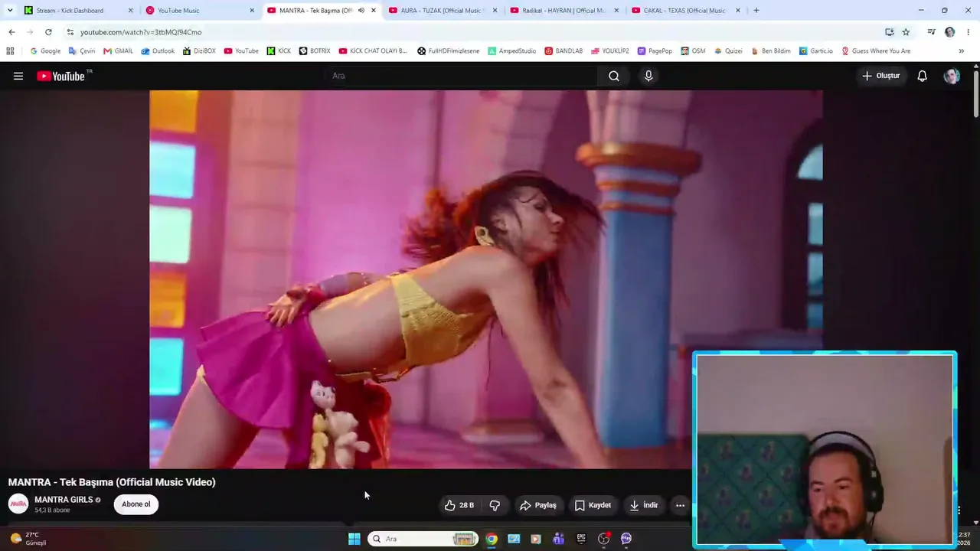The height and width of the screenshot is (551, 980).
Task: Open the Outlook bookmark
Action: click(x=158, y=51)
